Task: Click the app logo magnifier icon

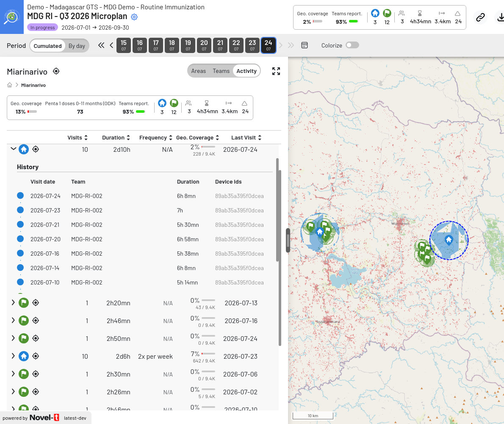Action: point(11,17)
